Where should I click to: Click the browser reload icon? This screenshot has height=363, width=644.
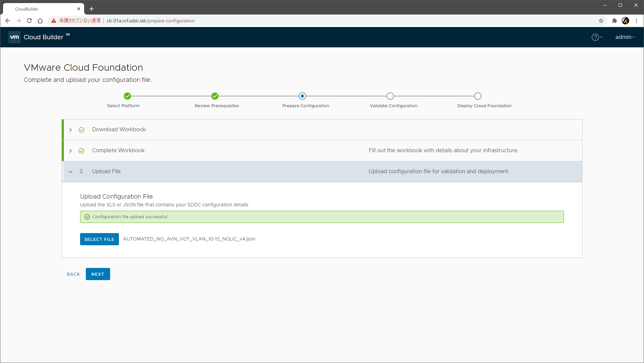pos(29,21)
